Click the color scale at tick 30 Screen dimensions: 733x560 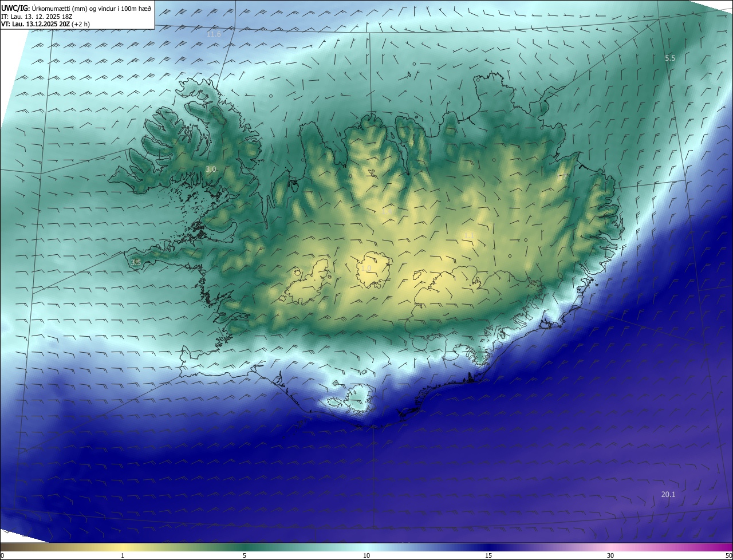click(610, 555)
